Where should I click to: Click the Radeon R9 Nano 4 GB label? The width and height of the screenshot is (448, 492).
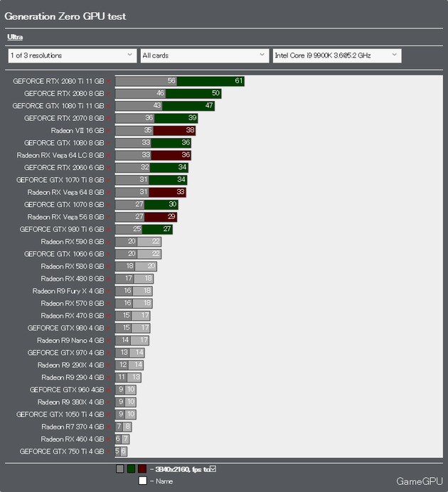click(70, 341)
